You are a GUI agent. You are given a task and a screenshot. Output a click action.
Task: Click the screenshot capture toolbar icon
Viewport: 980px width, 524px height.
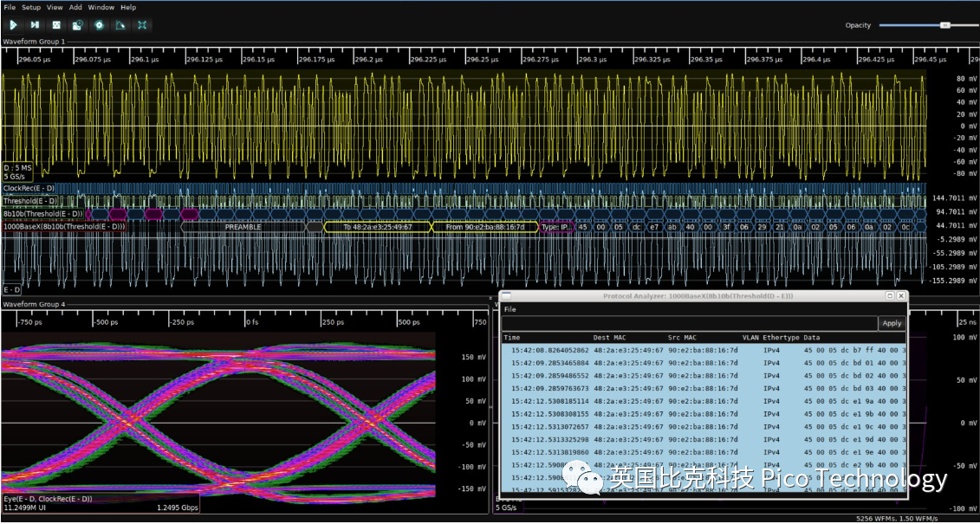coord(78,25)
